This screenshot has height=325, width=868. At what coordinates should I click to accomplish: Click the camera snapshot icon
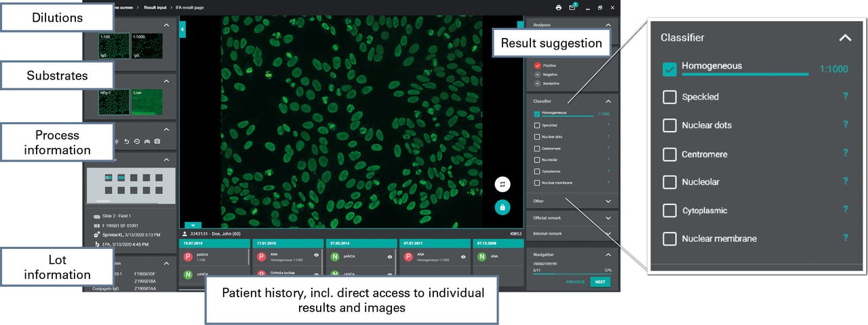pyautogui.click(x=157, y=141)
